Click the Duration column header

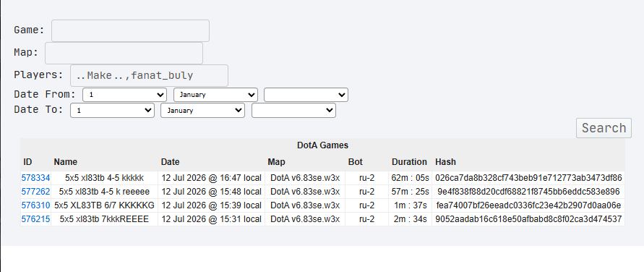tap(409, 162)
